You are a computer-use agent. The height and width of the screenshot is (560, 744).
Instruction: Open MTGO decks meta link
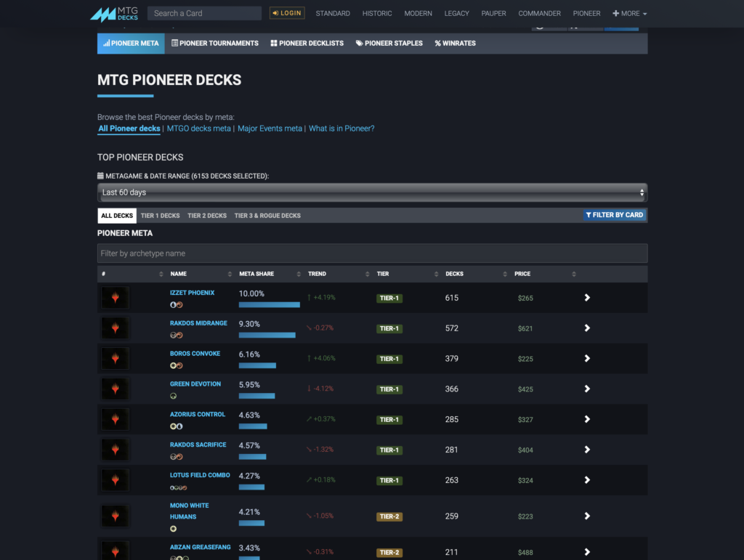pyautogui.click(x=199, y=129)
